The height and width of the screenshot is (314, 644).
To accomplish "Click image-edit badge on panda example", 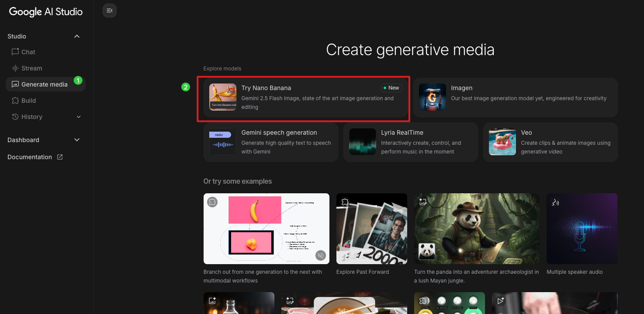I will [x=423, y=202].
